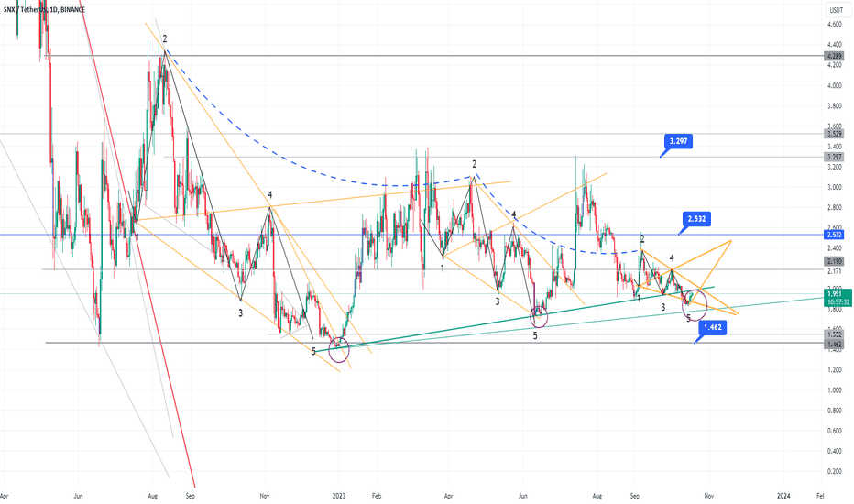Select the grey 1.462 axis price label
Screen dimensions: 854x504
[x=834, y=345]
